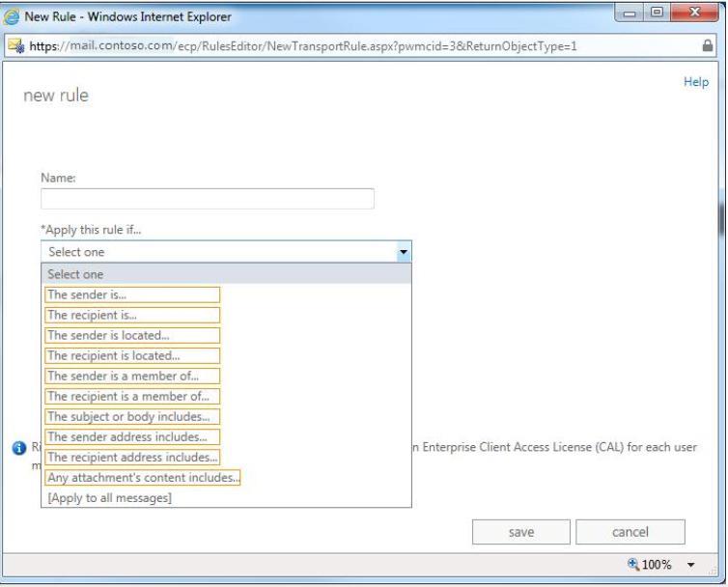This screenshot has height=587, width=728.
Task: Choose 'The recipient is located...' option
Action: pos(132,355)
